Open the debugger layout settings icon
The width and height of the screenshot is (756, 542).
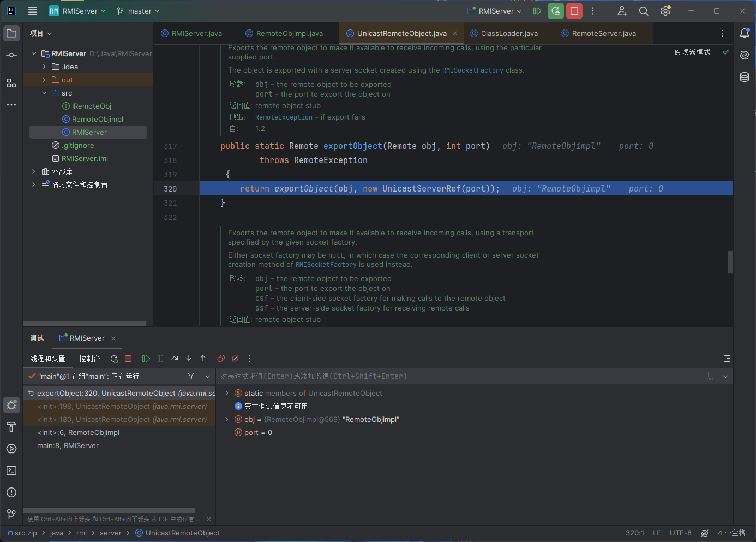[x=727, y=359]
